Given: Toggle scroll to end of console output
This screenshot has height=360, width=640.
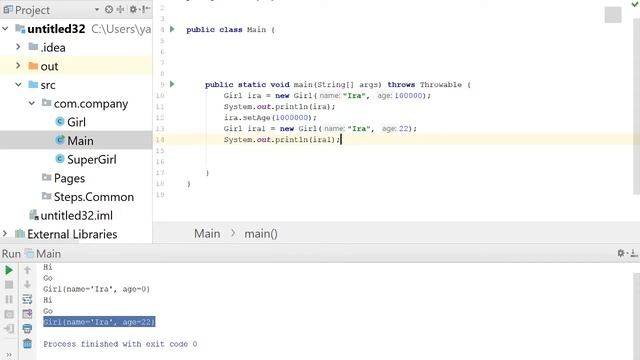Looking at the screenshot, I should click(27, 314).
